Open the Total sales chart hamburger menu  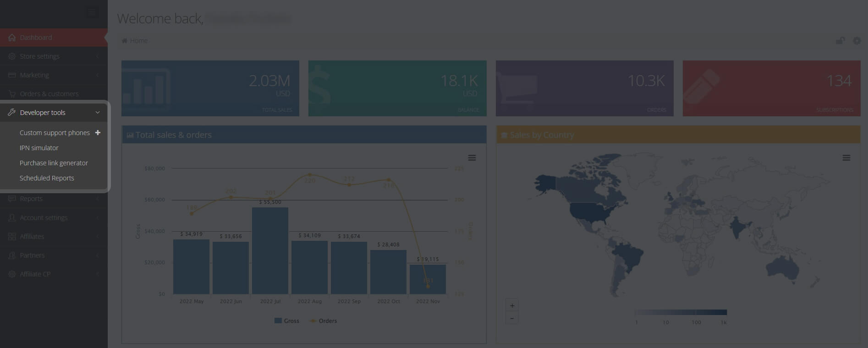click(472, 158)
